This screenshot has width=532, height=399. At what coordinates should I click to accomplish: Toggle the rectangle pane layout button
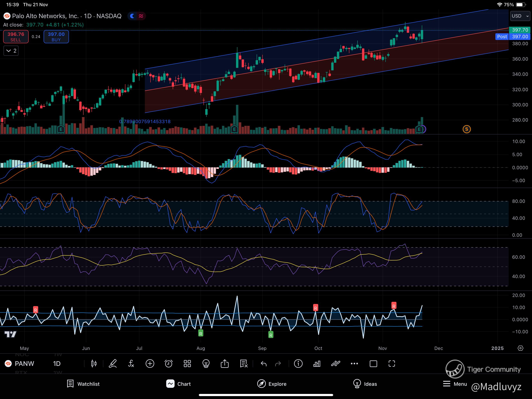pyautogui.click(x=373, y=364)
